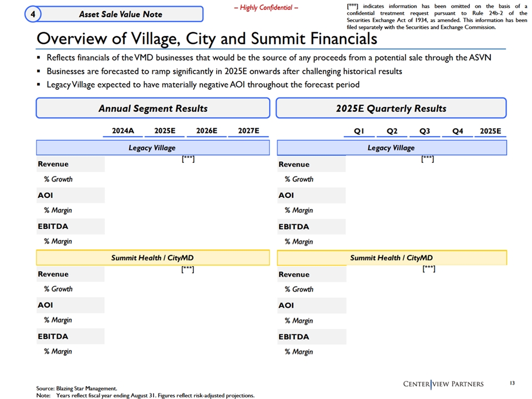This screenshot has width=532, height=399.
Task: Click the "Q3" column header
Action: pos(424,131)
